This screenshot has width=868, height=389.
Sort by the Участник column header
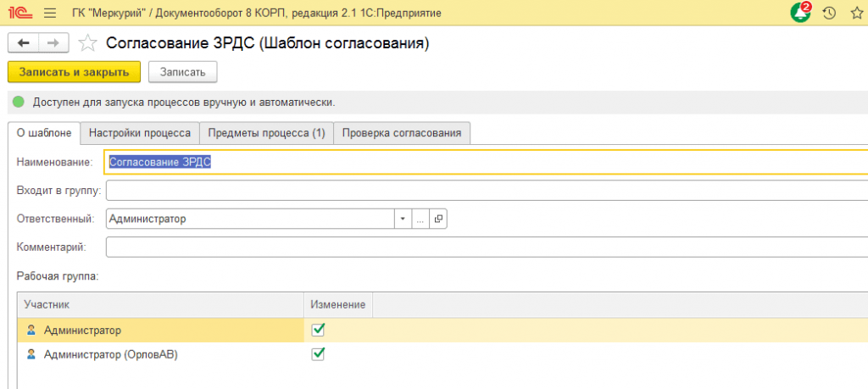coord(160,305)
